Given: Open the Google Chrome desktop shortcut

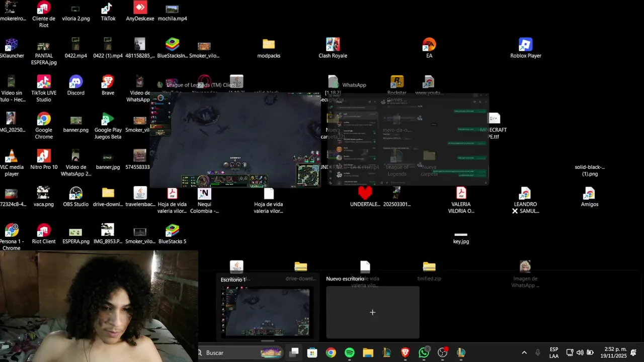Looking at the screenshot, I should (x=44, y=126).
